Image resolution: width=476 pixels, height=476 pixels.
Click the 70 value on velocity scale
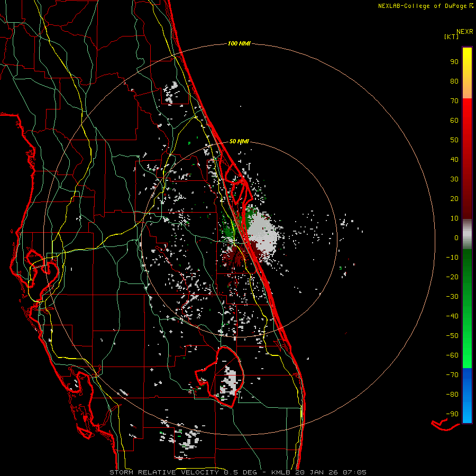(454, 101)
